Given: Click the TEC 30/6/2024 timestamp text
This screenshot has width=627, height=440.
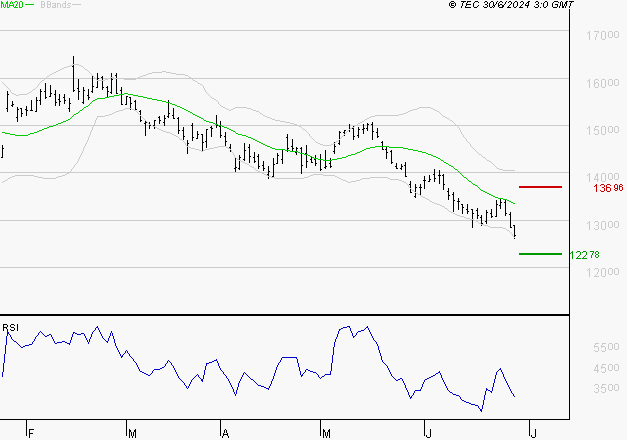Looking at the screenshot, I should click(511, 5).
